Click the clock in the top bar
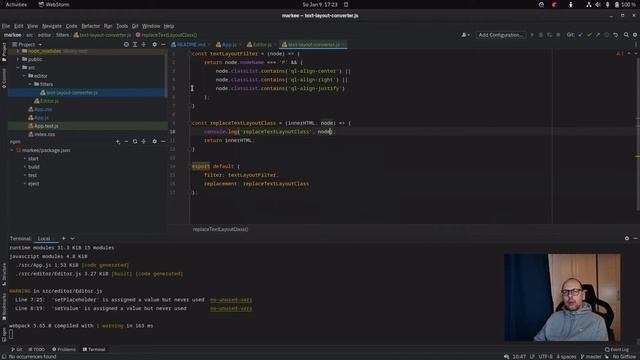 [x=320, y=5]
